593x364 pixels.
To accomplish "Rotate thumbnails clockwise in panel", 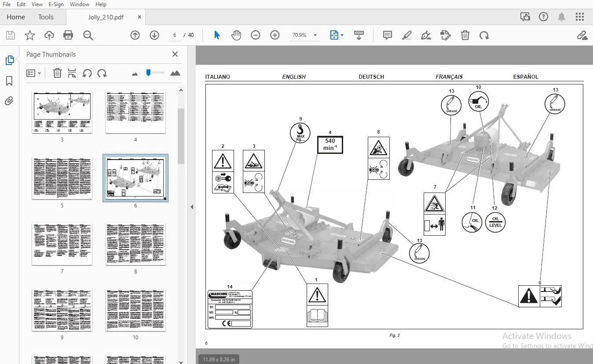I will [x=102, y=73].
